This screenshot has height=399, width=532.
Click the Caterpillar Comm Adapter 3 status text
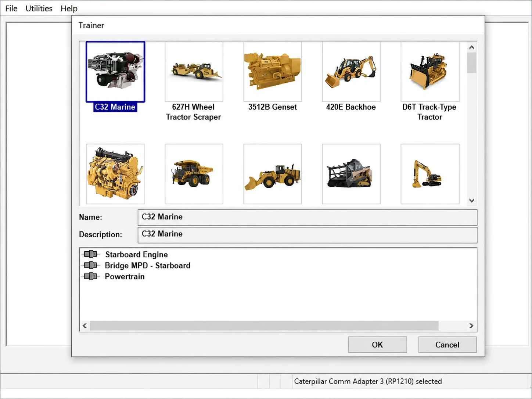tap(368, 381)
